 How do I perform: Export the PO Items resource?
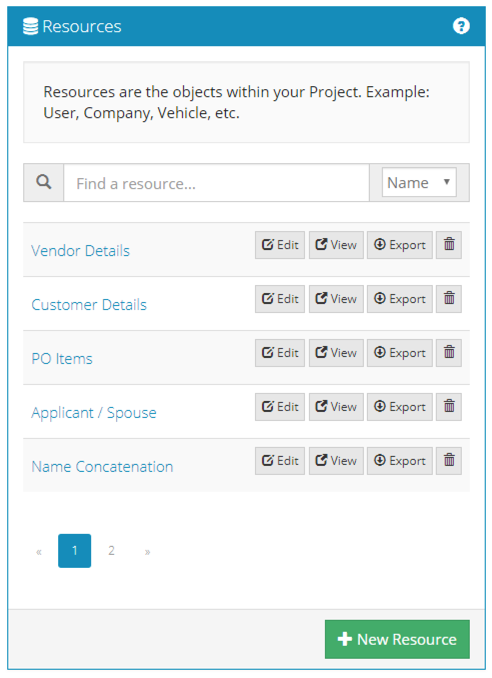[x=399, y=353]
